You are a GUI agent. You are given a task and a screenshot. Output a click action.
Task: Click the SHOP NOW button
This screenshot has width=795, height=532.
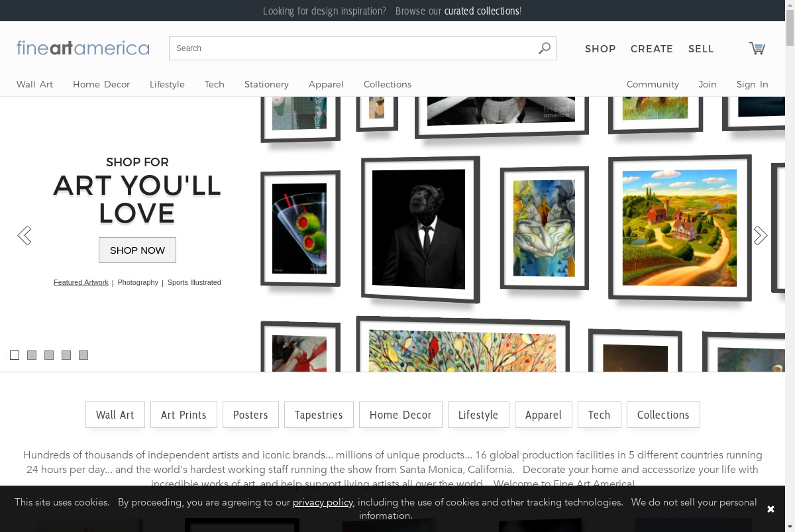coord(137,250)
